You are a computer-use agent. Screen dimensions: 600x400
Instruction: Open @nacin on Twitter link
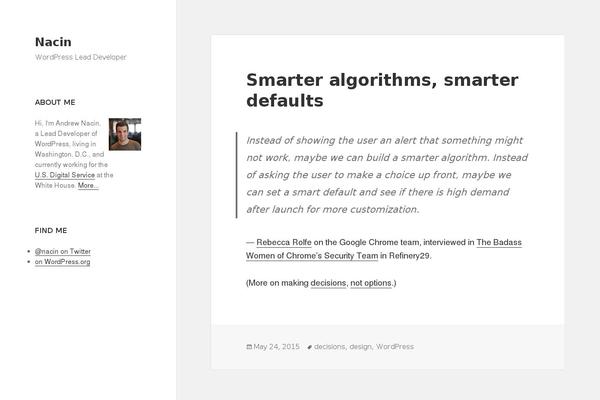pos(63,251)
